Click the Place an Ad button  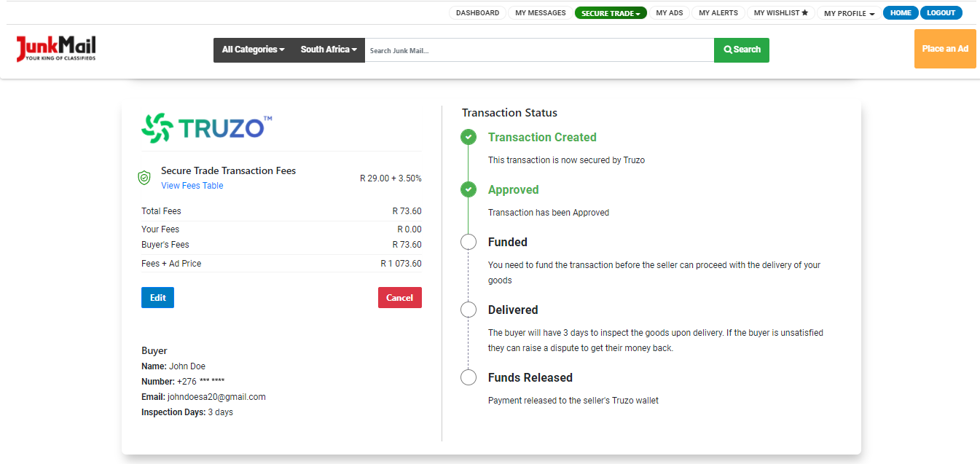[945, 49]
